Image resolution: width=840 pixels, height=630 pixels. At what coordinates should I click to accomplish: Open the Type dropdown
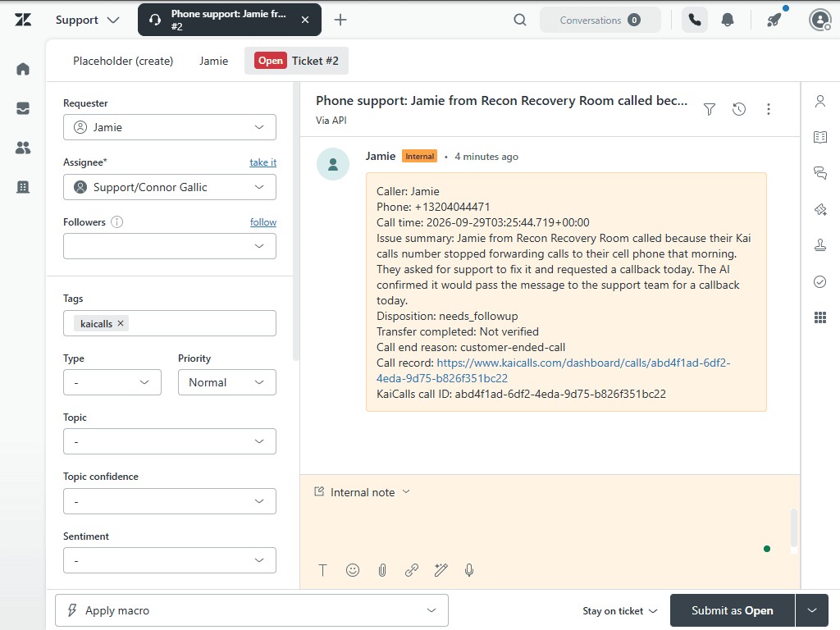112,382
